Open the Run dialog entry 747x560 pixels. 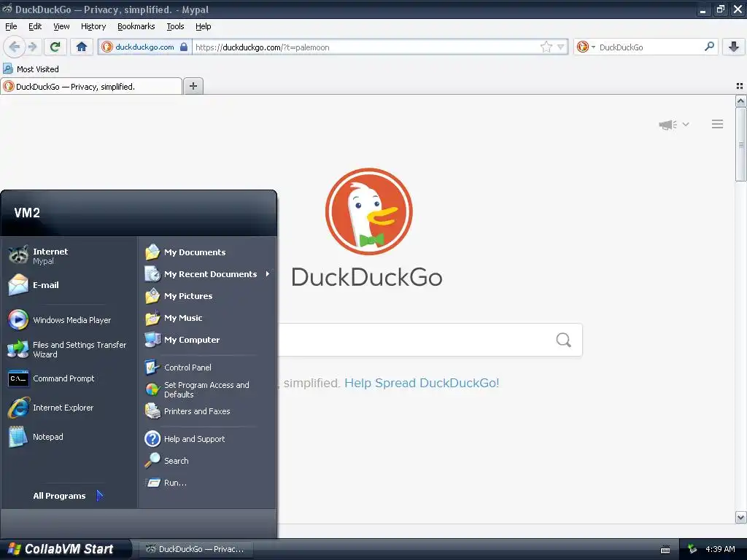pos(208,483)
